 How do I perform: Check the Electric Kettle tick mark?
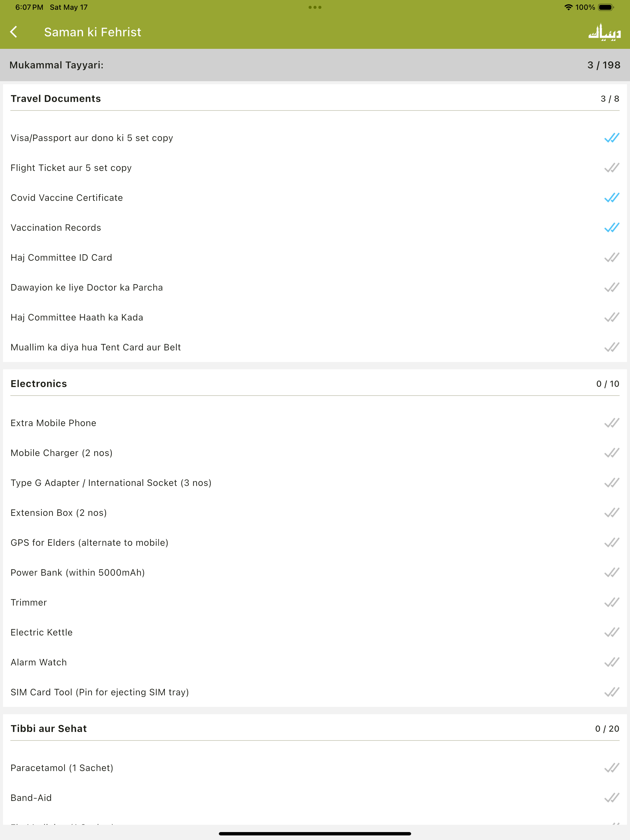(x=611, y=632)
